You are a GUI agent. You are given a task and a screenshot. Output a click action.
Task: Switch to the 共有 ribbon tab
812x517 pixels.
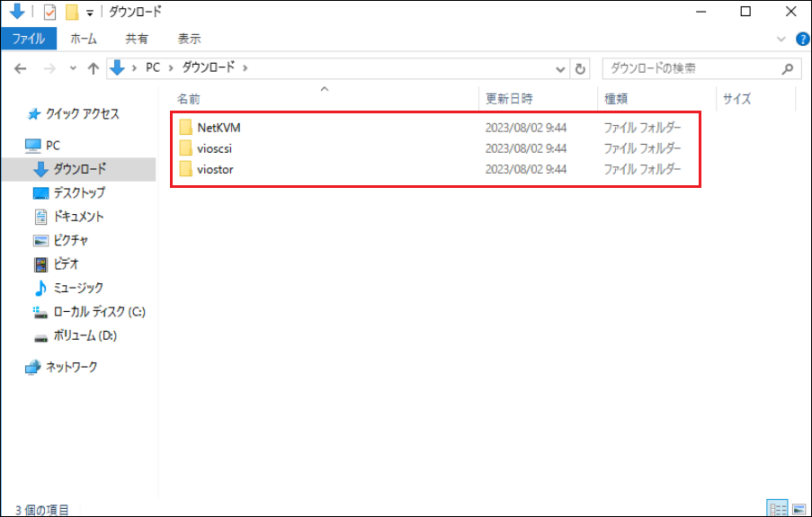[137, 39]
